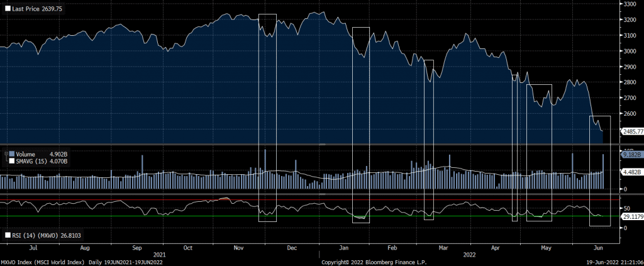The width and height of the screenshot is (644, 266).
Task: Click the 3200 price axis label
Action: (x=630, y=19)
